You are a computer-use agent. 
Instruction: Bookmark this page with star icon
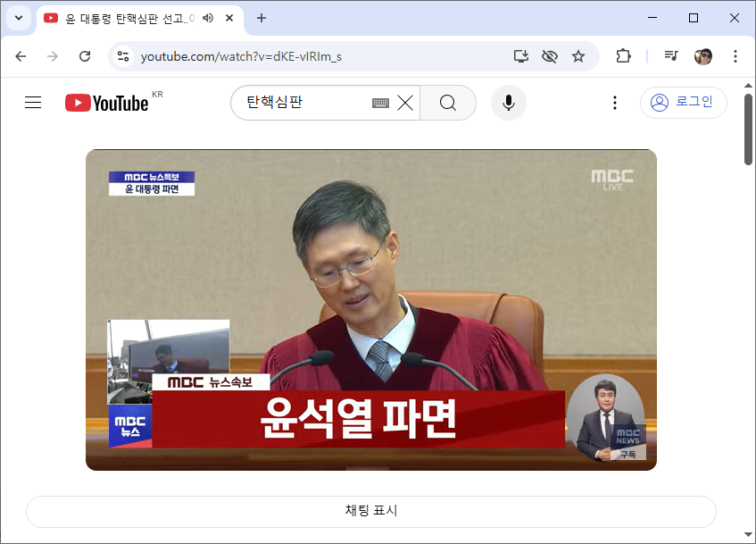coord(578,56)
